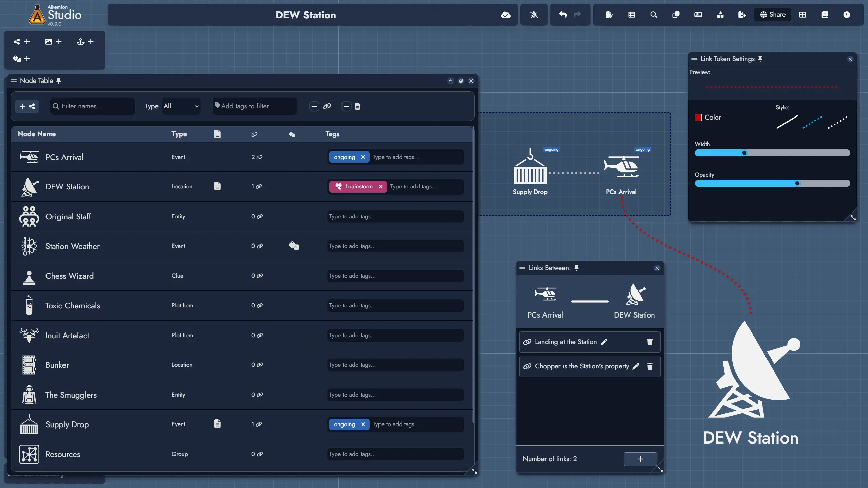868x488 pixels.
Task: Click the Chess Wizard clue icon
Action: tap(28, 276)
